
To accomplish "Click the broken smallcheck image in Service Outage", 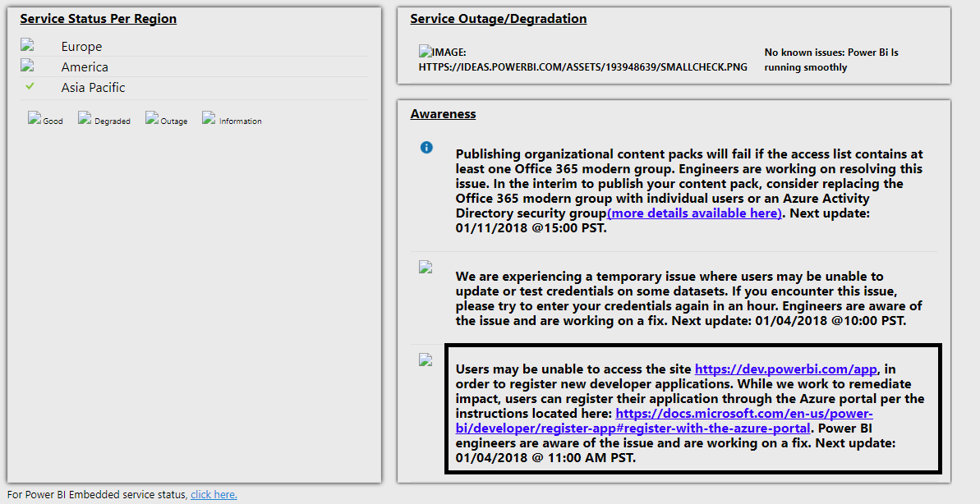I will click(x=582, y=59).
